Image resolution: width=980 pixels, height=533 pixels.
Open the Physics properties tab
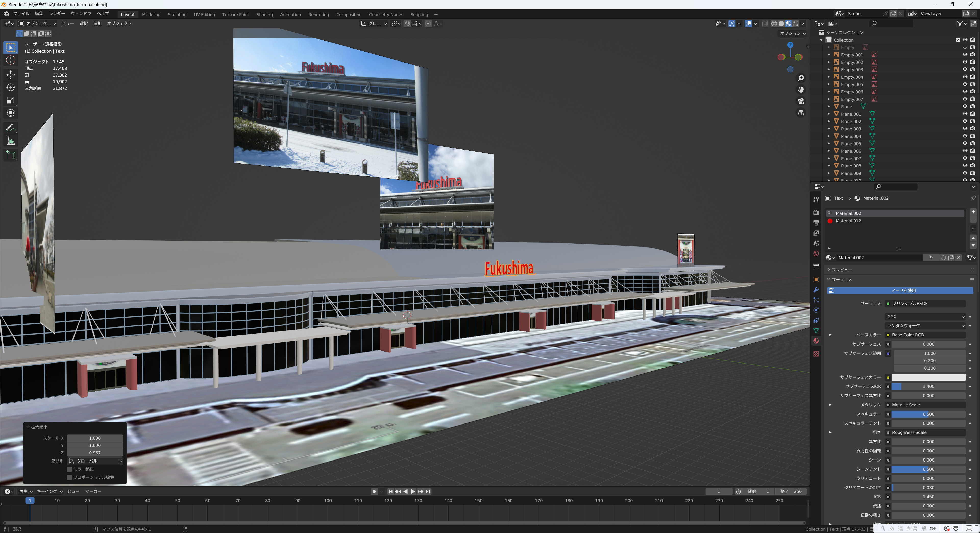816,310
